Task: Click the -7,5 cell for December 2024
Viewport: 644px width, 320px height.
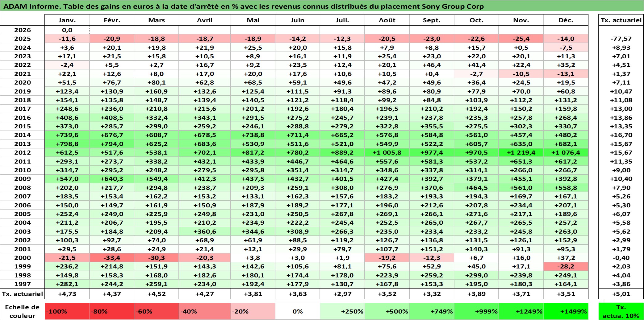Action: point(566,48)
